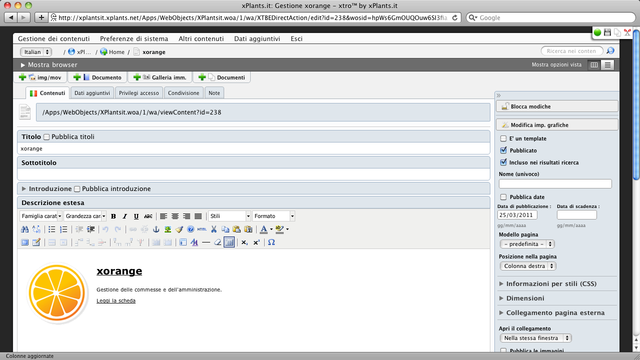
Task: Add new img/mov item
Action: pos(41,78)
